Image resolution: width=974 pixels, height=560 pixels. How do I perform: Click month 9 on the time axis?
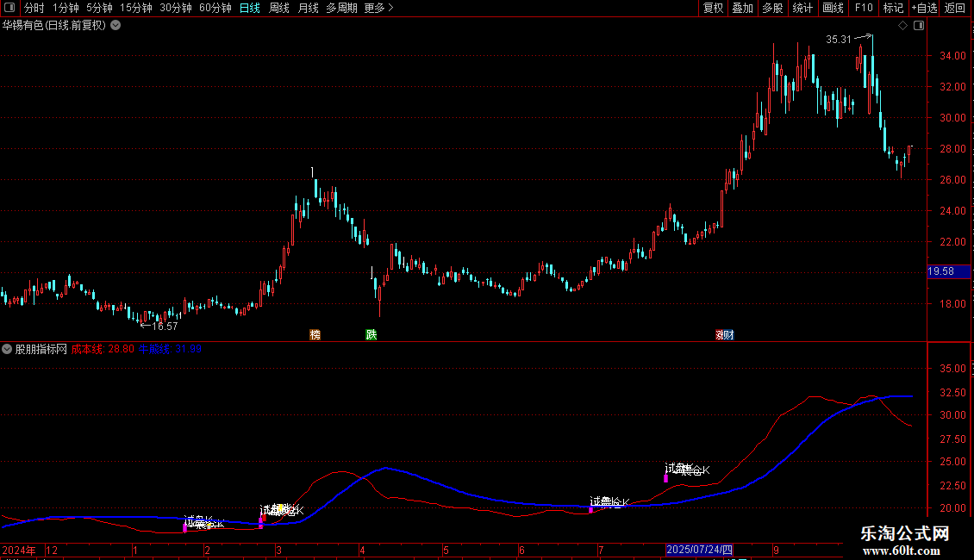tap(776, 550)
